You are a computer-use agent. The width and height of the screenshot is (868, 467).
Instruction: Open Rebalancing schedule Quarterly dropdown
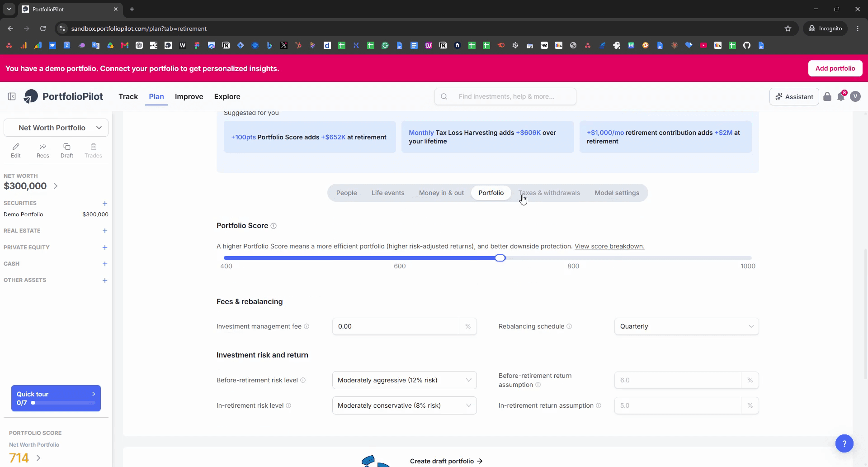click(x=686, y=326)
